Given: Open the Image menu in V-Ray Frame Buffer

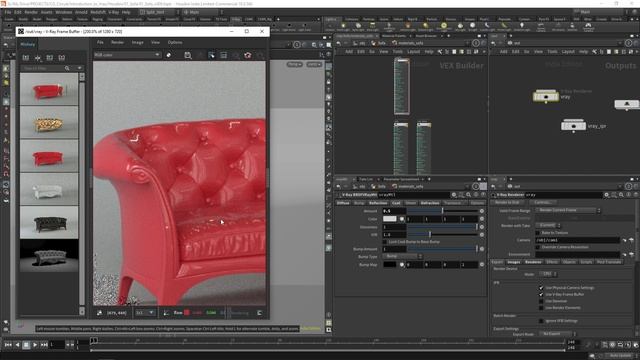Looking at the screenshot, I should coord(138,42).
